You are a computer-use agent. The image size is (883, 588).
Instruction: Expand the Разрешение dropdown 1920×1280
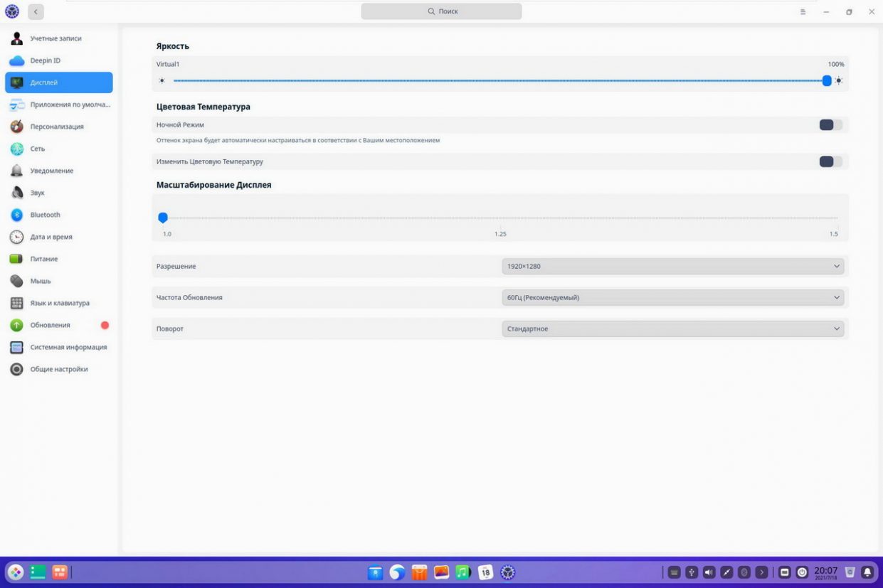672,267
